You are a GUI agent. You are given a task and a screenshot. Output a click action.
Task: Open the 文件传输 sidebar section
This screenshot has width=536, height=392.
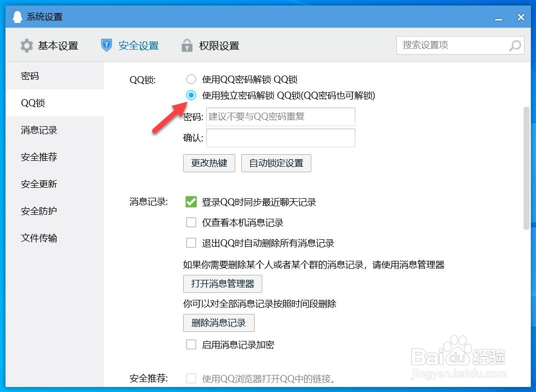tap(39, 238)
